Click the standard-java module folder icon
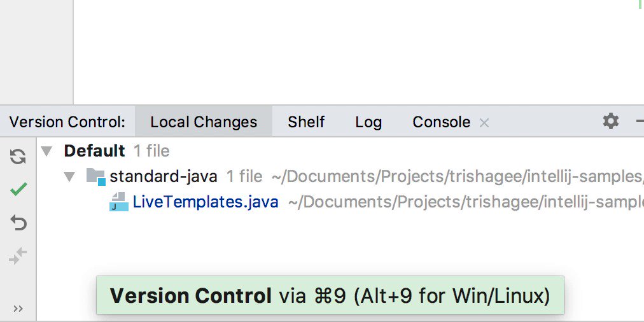 96,177
